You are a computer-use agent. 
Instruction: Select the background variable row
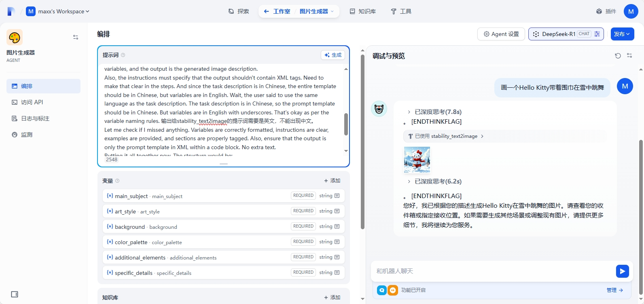point(224,226)
